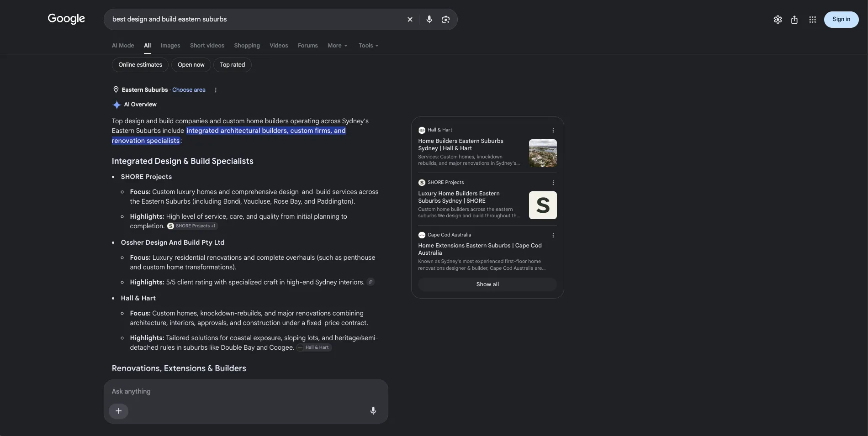Open the Home Extensions Cape Cod Australia result

coord(480,249)
